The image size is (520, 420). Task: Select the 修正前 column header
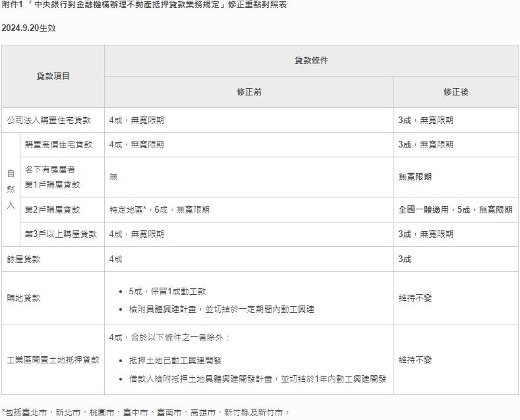[x=249, y=92]
